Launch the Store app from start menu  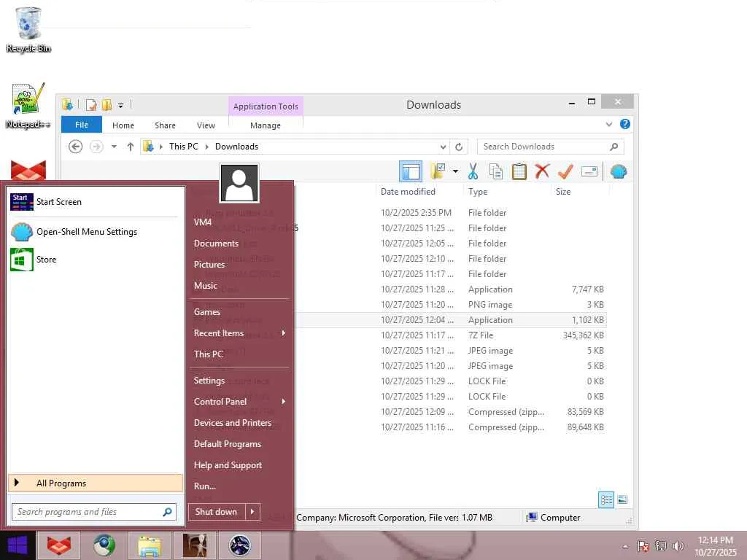tap(96, 260)
